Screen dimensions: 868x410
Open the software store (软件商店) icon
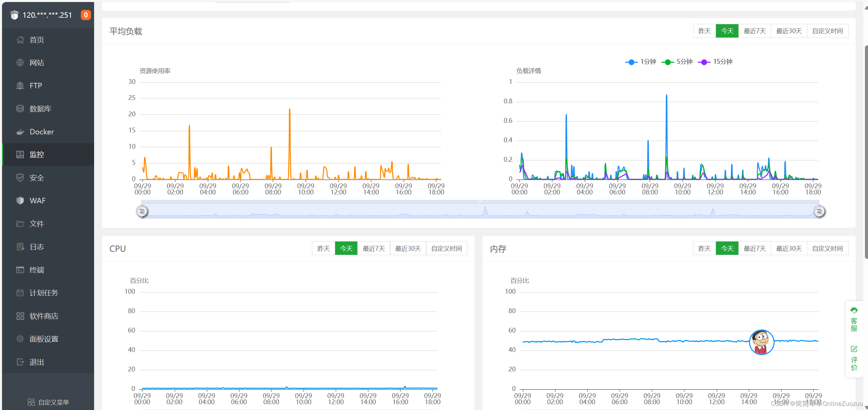click(x=20, y=316)
